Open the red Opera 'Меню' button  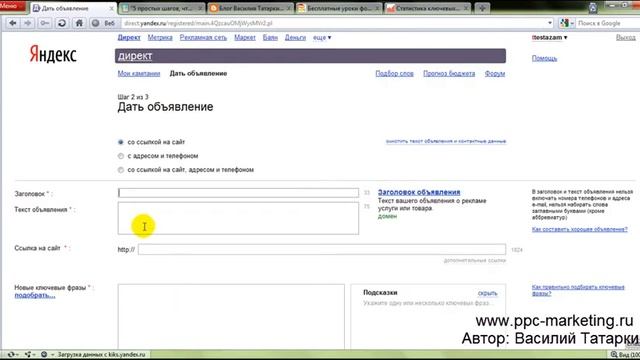point(13,6)
